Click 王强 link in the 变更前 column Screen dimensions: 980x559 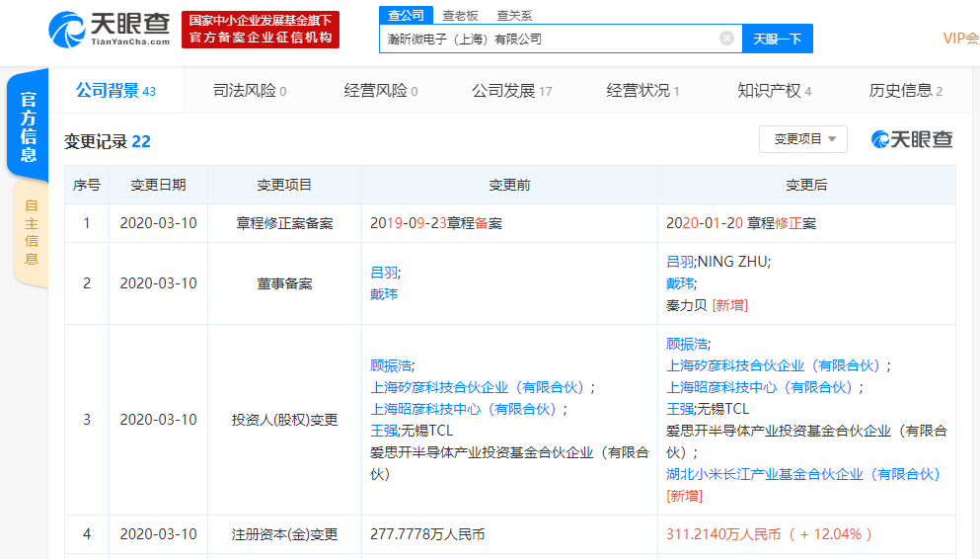[x=384, y=431]
